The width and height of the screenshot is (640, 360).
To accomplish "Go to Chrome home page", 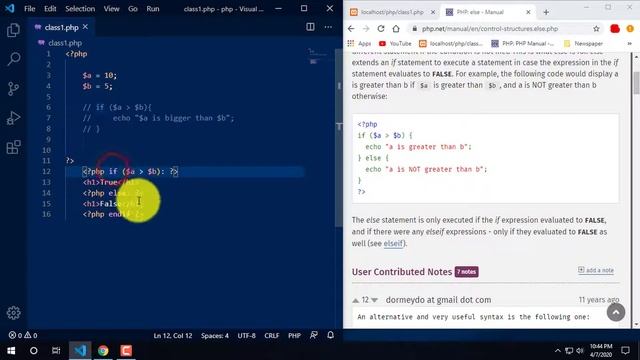I will (x=396, y=29).
